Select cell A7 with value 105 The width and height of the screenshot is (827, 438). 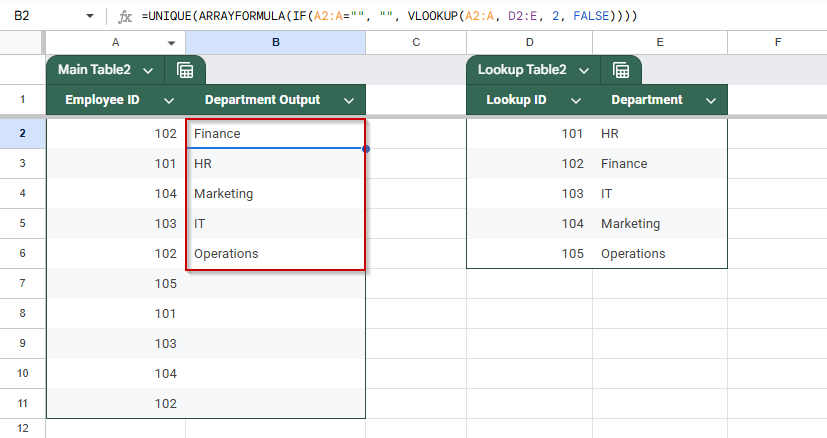point(116,284)
